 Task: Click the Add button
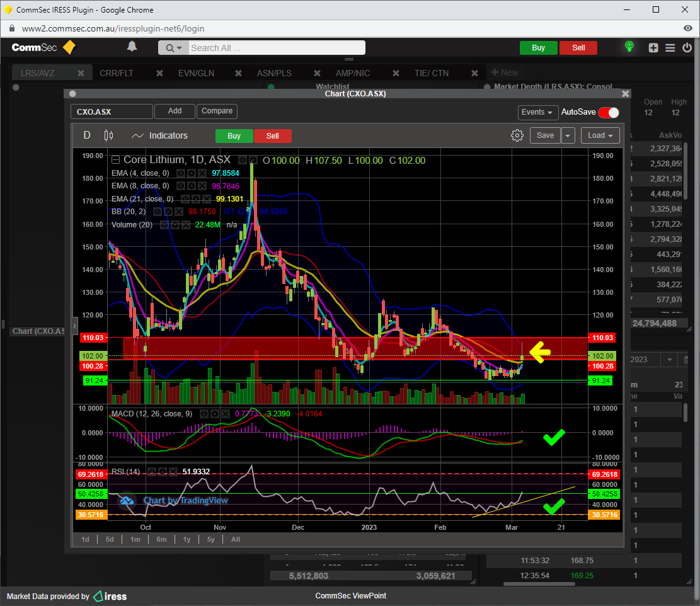coord(175,111)
